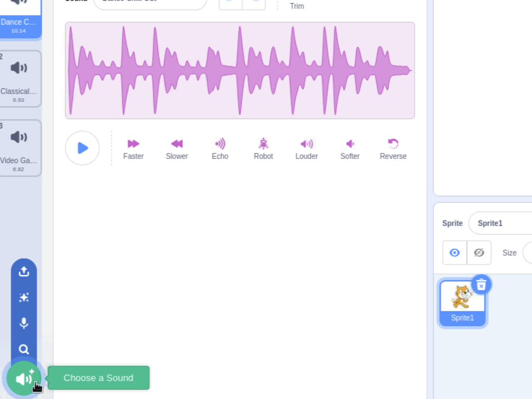Click the Size label

tap(509, 253)
